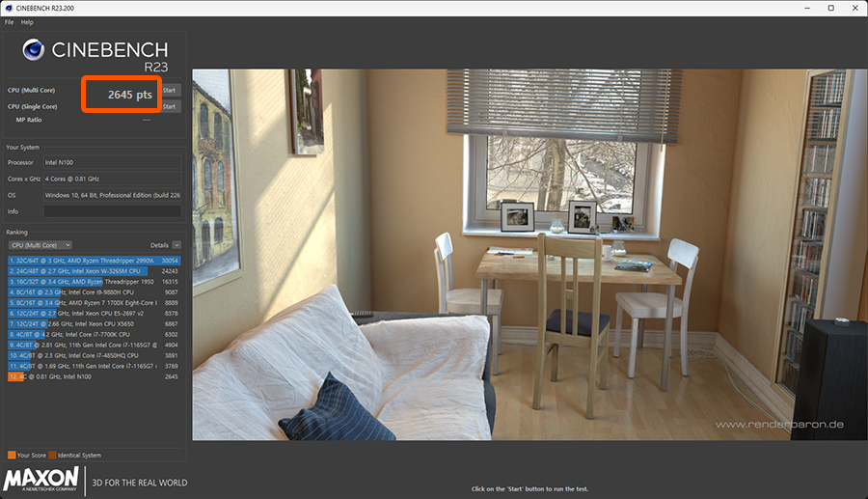Viewport: 868px width, 499px height.
Task: Close the Cinebench window
Action: pyautogui.click(x=855, y=8)
